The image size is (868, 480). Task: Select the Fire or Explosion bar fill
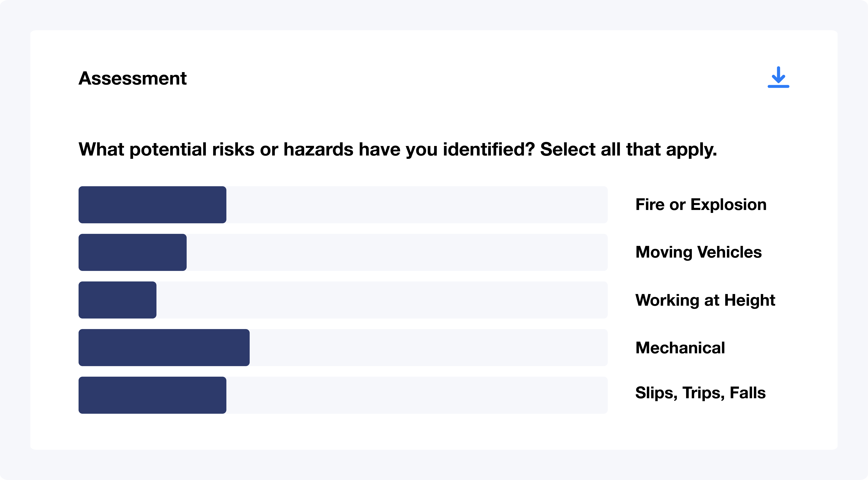coord(152,205)
